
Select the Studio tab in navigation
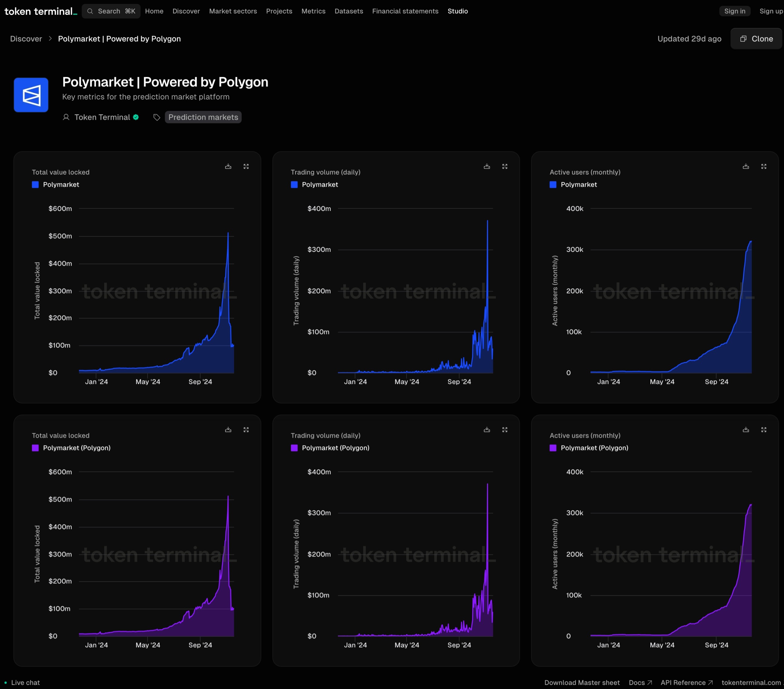(458, 11)
